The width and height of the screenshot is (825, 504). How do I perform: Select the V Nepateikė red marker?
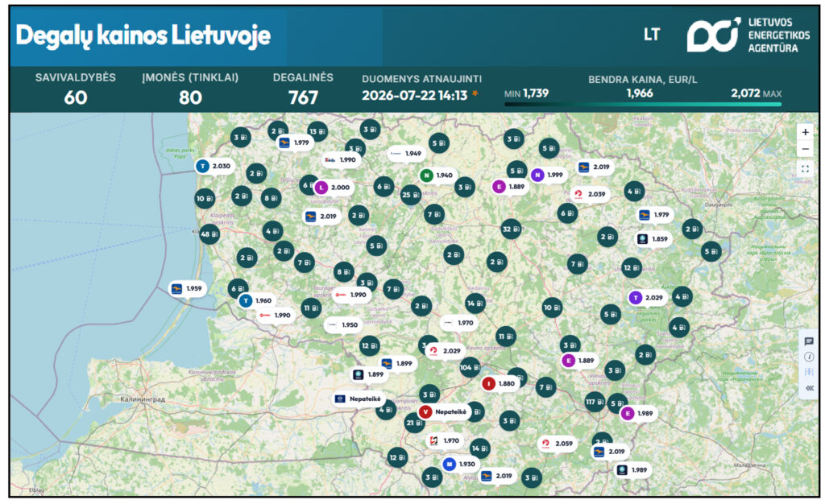pos(444,412)
